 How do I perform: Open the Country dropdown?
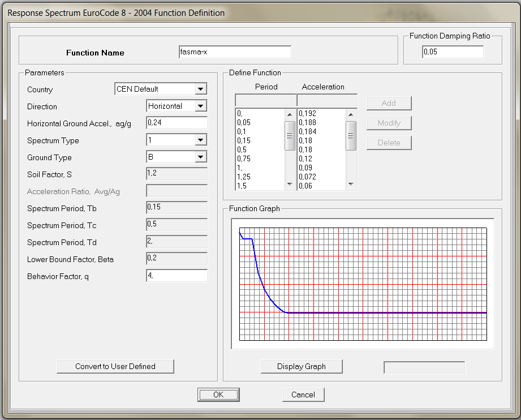[200, 89]
